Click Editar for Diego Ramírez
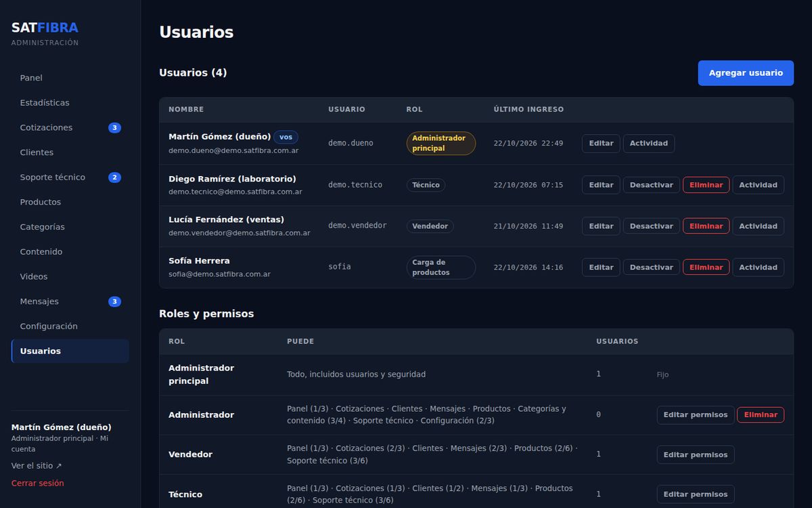The image size is (812, 508). (601, 185)
